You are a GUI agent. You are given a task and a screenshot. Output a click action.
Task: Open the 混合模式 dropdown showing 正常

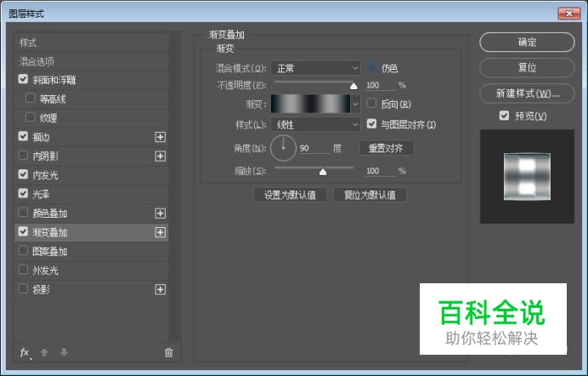click(x=315, y=68)
